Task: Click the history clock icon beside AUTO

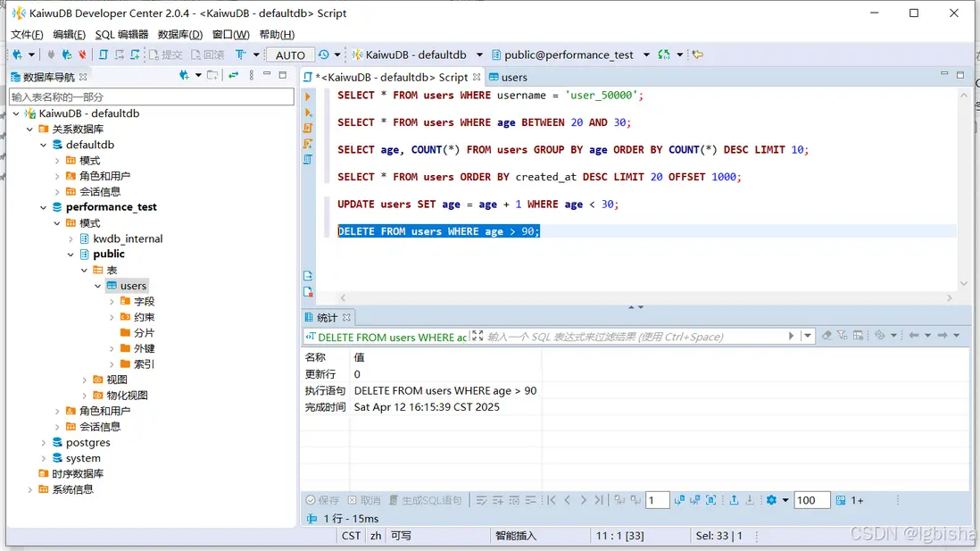Action: tap(323, 54)
